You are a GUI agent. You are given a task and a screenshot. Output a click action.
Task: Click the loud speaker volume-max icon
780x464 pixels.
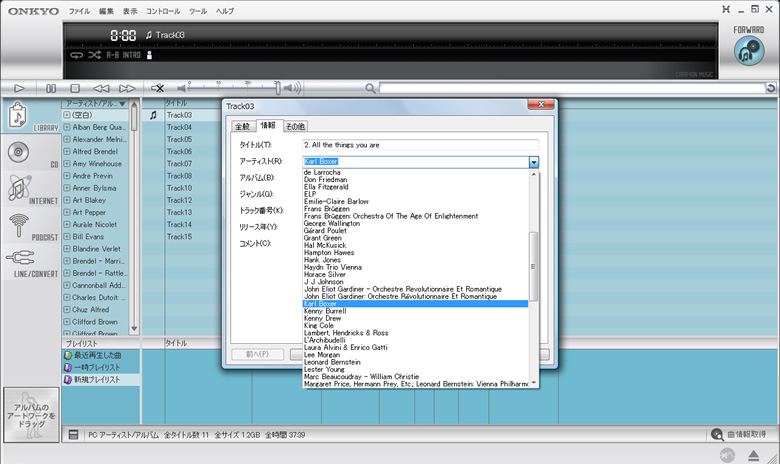(292, 89)
